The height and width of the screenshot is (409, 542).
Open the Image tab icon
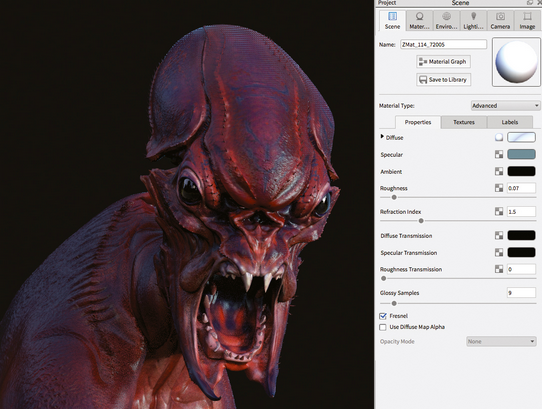tap(527, 20)
